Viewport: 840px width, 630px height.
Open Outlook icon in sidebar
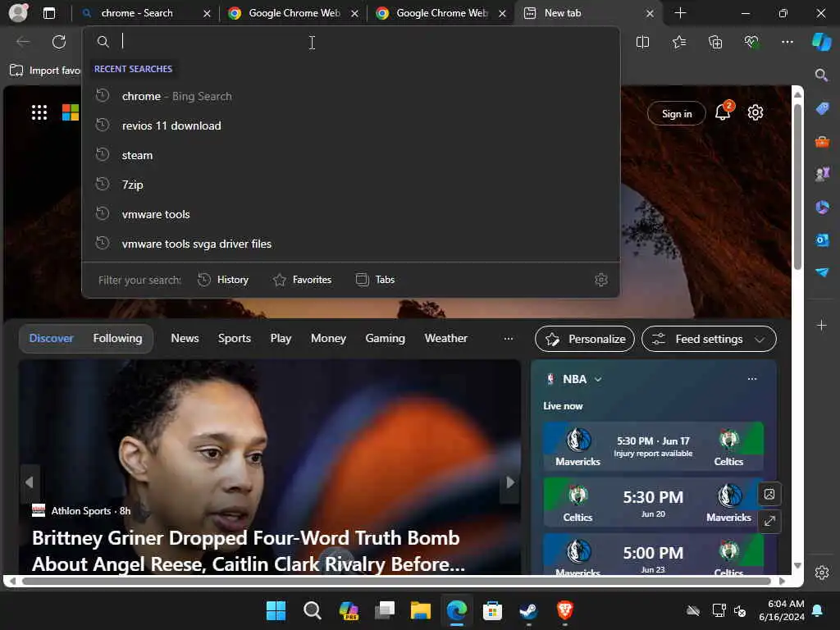coord(822,240)
